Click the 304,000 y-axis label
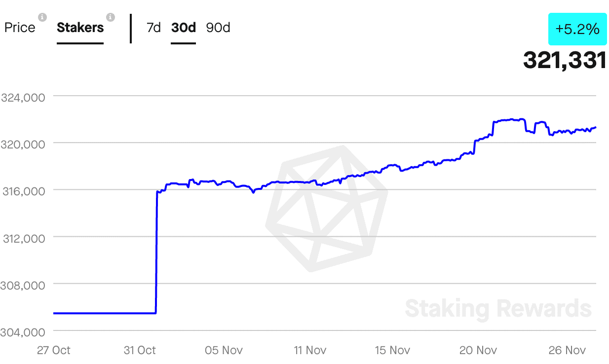The height and width of the screenshot is (364, 609). pyautogui.click(x=23, y=332)
